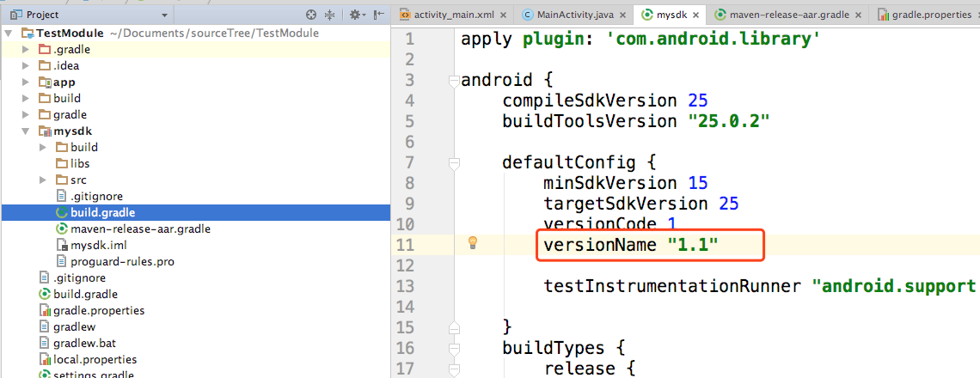Click the .gradle folder icon
Viewport: 980px width, 378px height.
[x=44, y=49]
